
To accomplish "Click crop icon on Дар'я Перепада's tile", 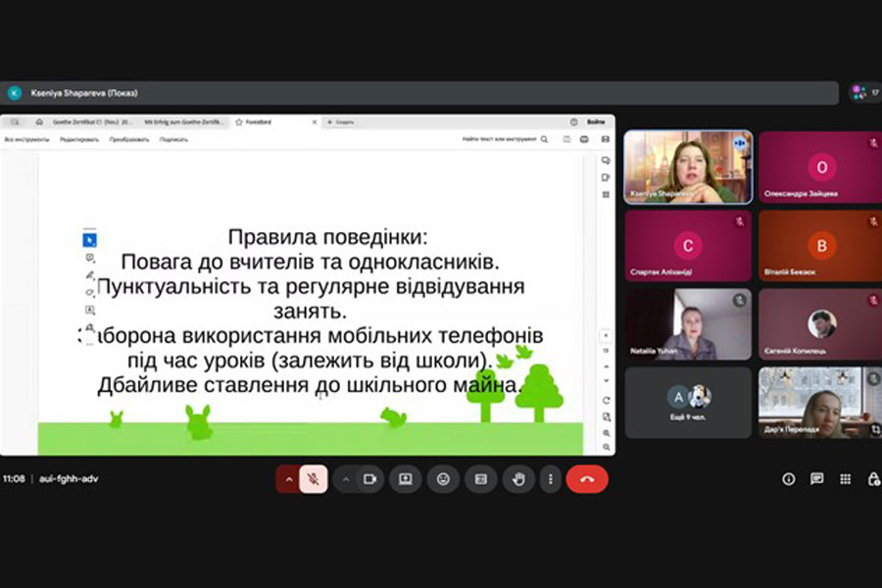I will click(x=876, y=430).
